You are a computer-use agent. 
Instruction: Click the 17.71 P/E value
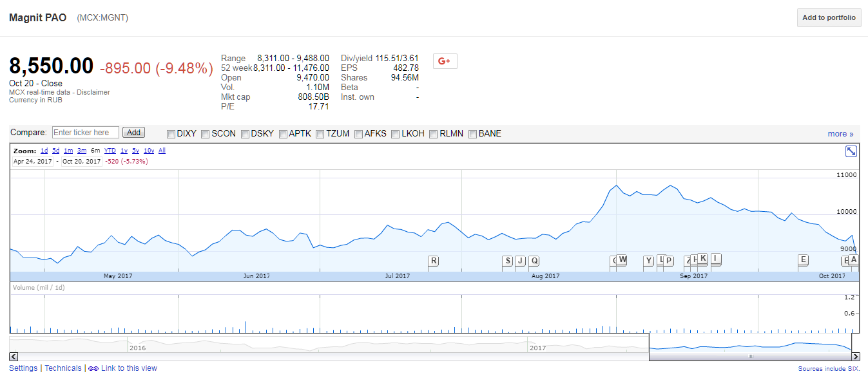pos(318,107)
